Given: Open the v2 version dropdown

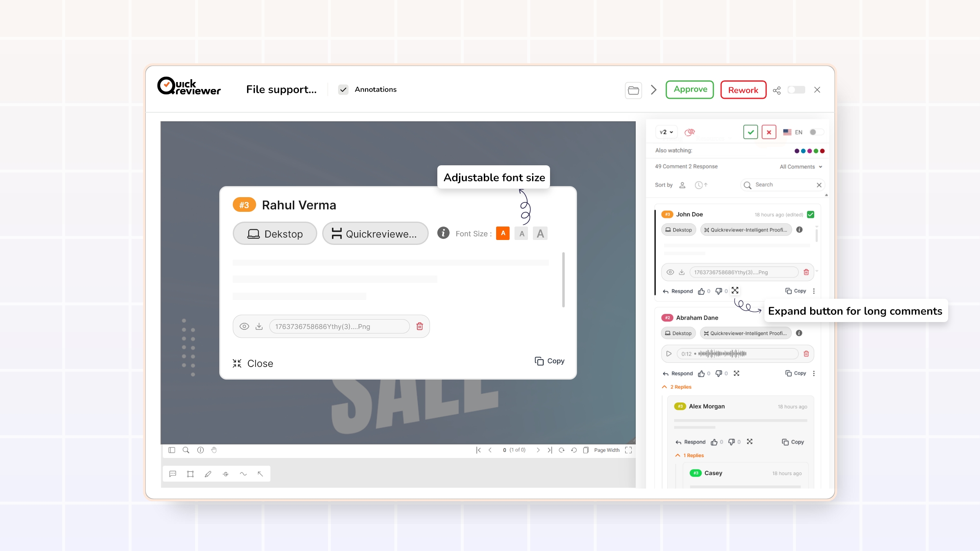Looking at the screenshot, I should (666, 132).
